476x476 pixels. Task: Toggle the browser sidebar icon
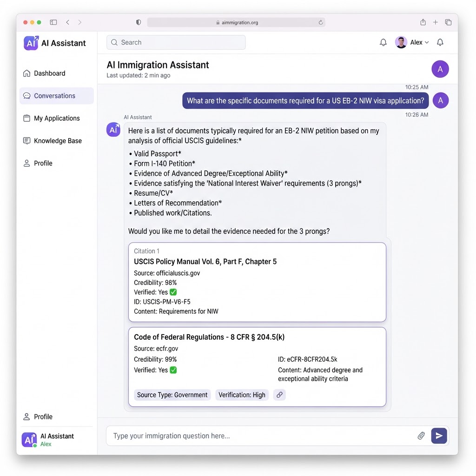[53, 22]
